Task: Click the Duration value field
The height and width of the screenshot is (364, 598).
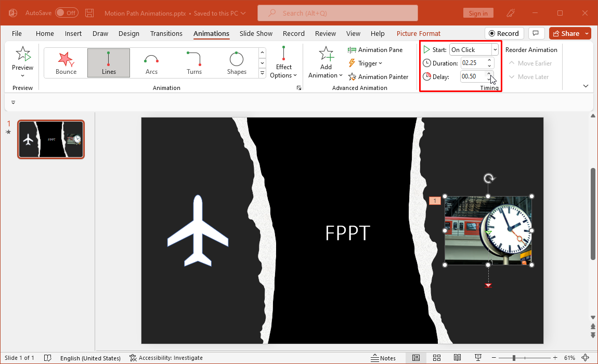Action: tap(472, 63)
